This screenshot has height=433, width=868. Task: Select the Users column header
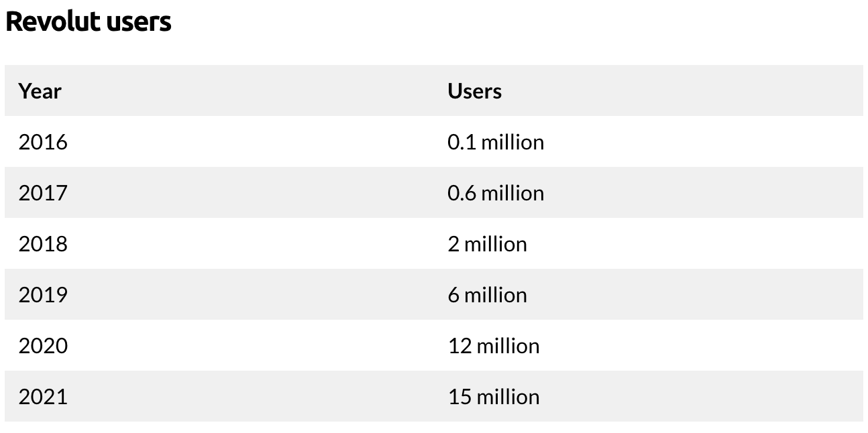pos(474,91)
